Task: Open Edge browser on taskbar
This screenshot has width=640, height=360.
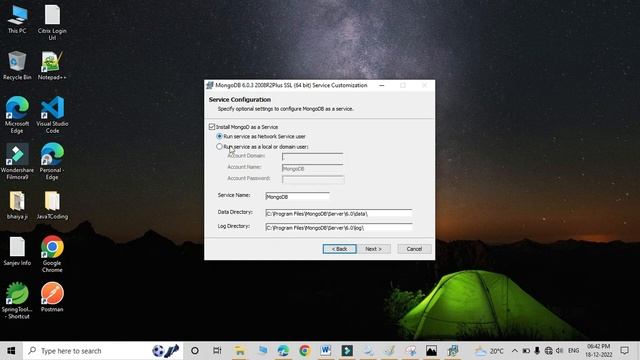Action: (282, 351)
